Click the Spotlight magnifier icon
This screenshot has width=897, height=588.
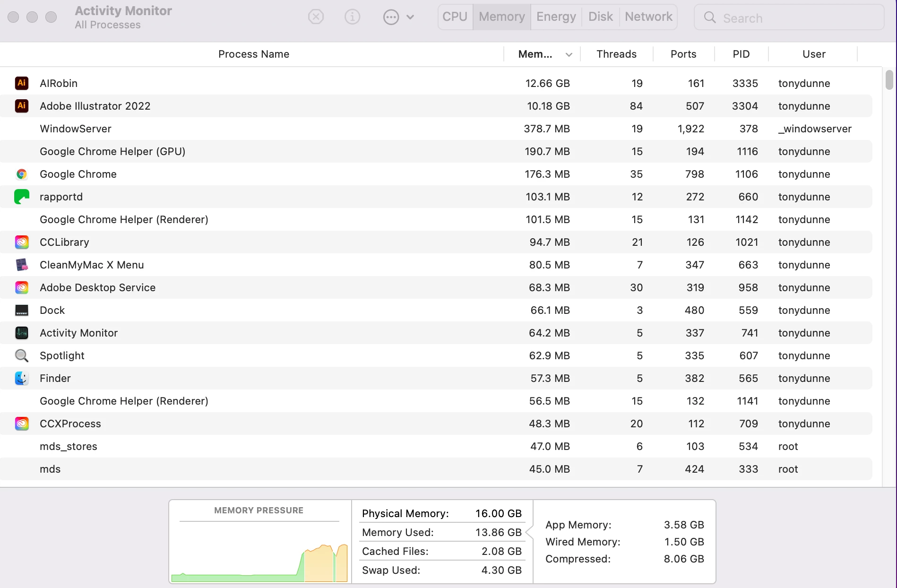pyautogui.click(x=22, y=355)
